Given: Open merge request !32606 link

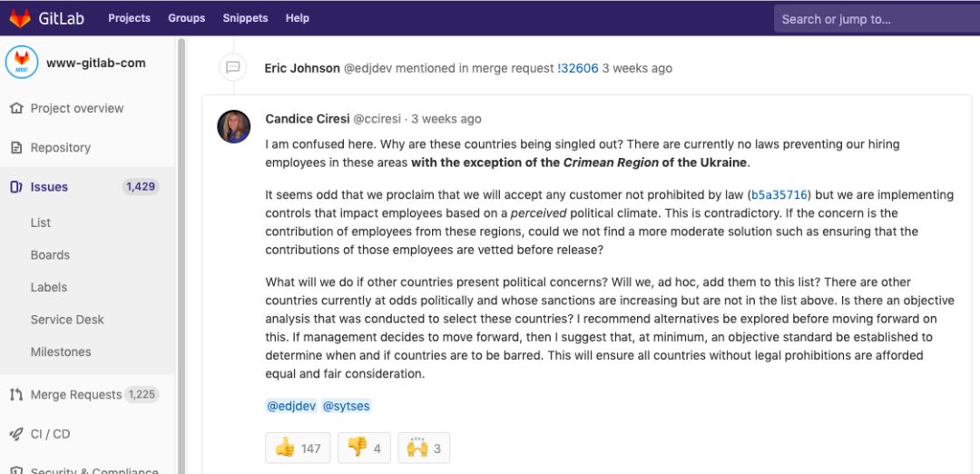Looking at the screenshot, I should tap(578, 68).
